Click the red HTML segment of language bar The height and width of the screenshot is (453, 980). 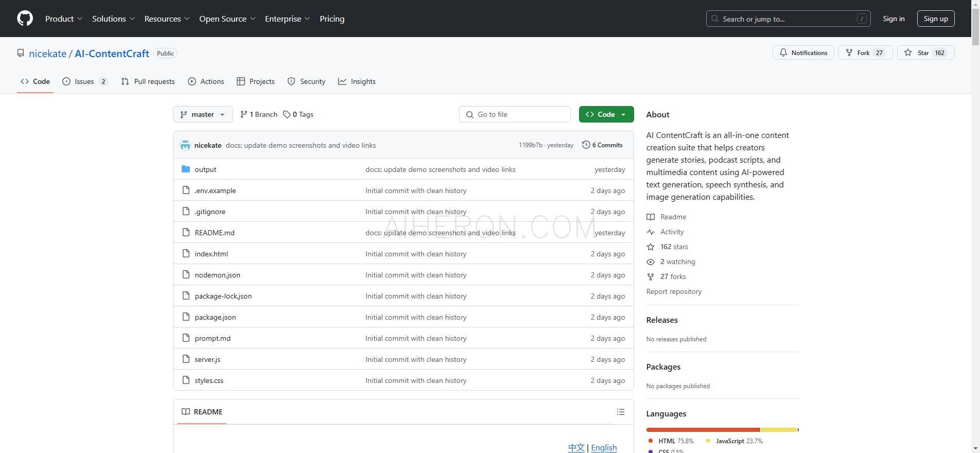703,430
